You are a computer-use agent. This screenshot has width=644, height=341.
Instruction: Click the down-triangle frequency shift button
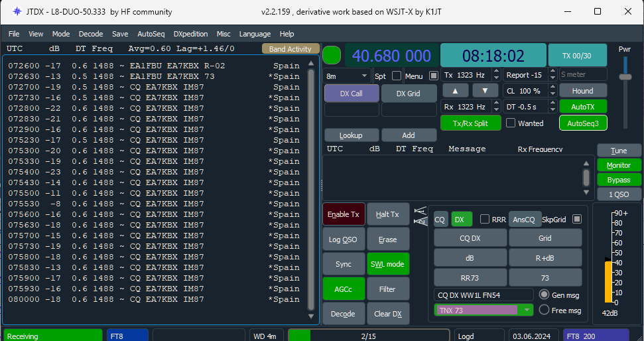tap(485, 90)
